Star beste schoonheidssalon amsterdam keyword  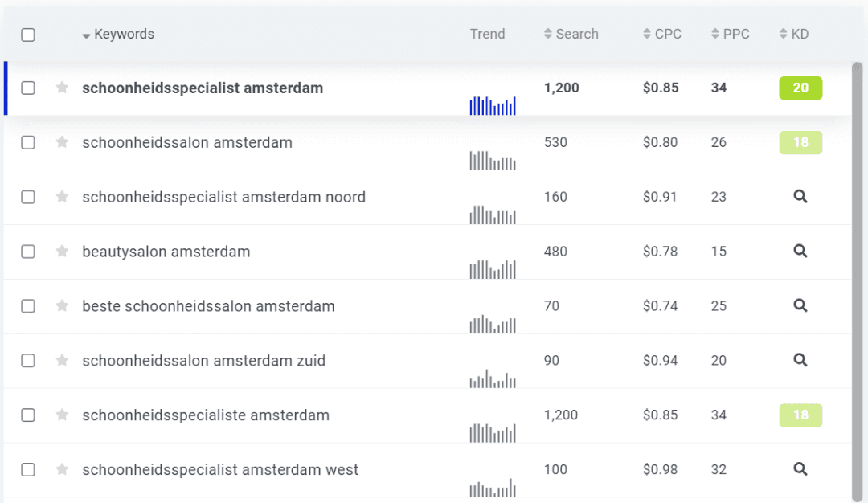[62, 305]
